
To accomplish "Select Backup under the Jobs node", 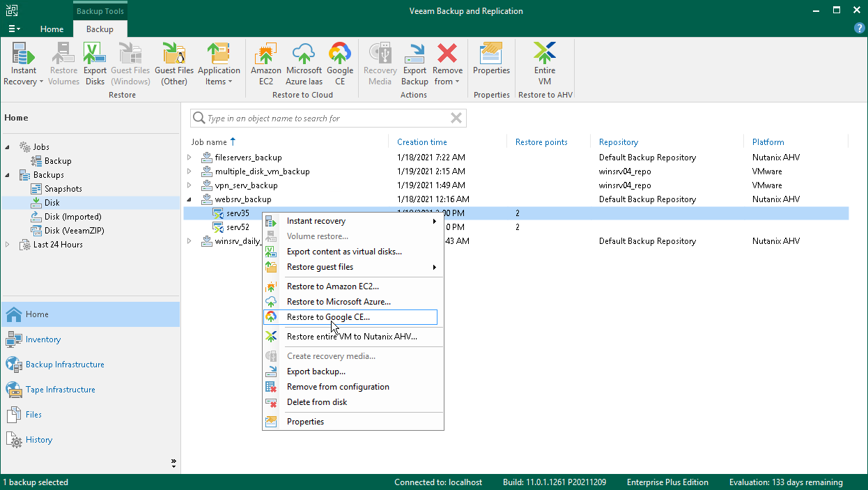I will pyautogui.click(x=58, y=161).
